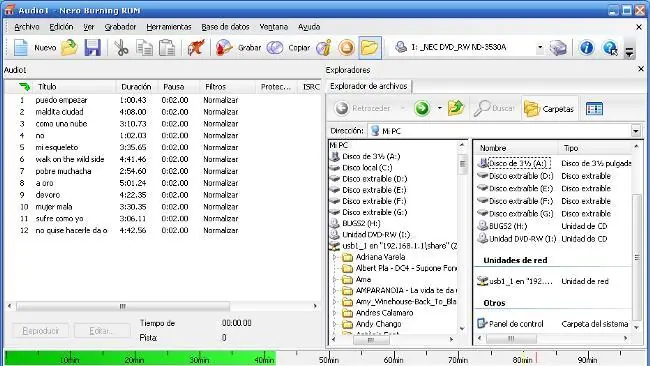650x366 pixels.
Task: Click the green forward arrow in explorer
Action: 422,109
